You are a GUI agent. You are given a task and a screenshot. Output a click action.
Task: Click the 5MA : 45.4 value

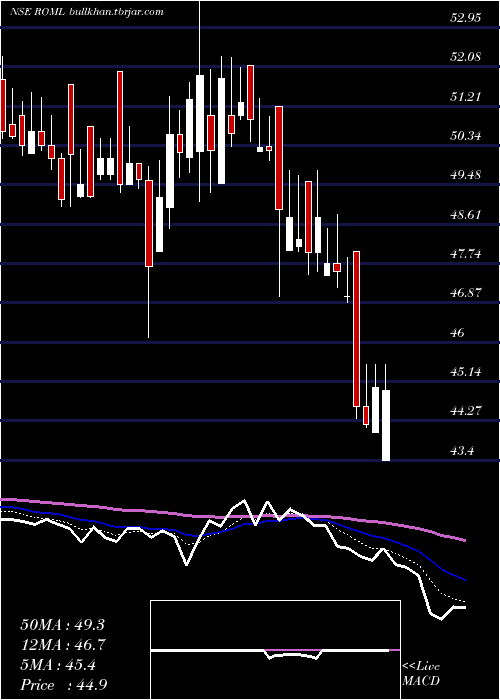pyautogui.click(x=57, y=665)
